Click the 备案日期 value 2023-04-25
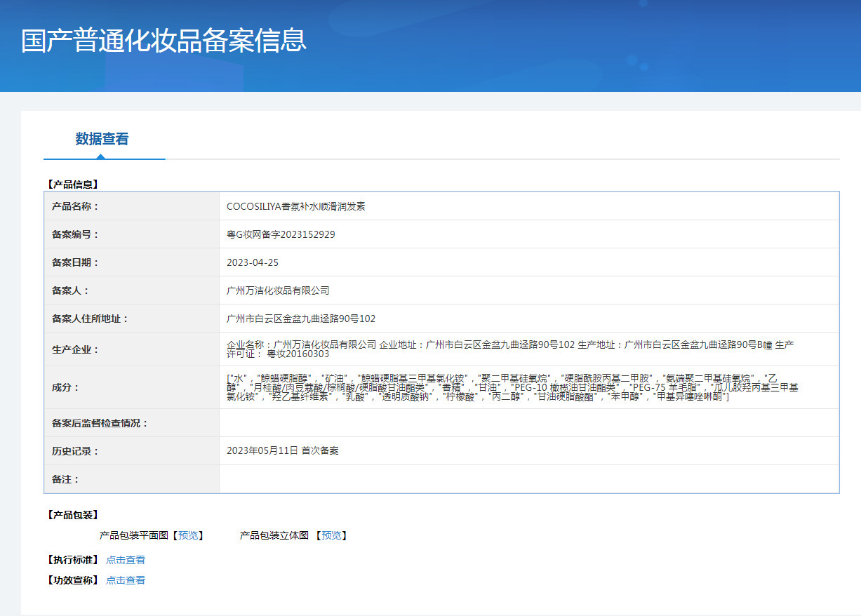 tap(253, 262)
